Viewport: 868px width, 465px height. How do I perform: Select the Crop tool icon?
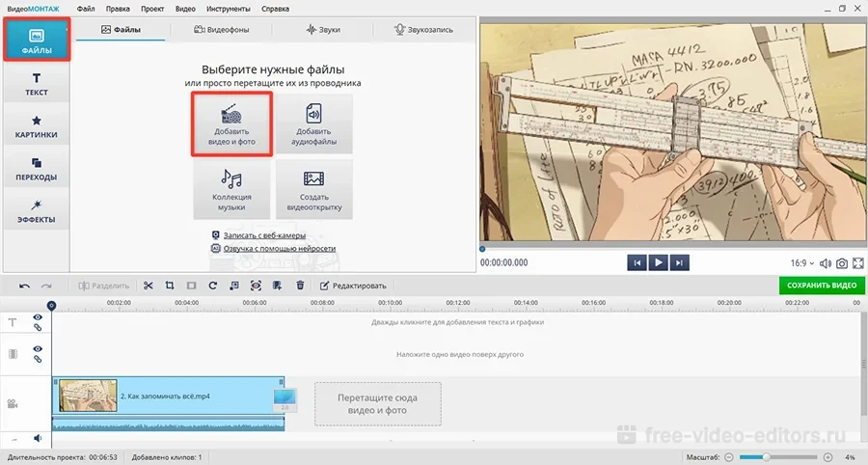click(170, 286)
